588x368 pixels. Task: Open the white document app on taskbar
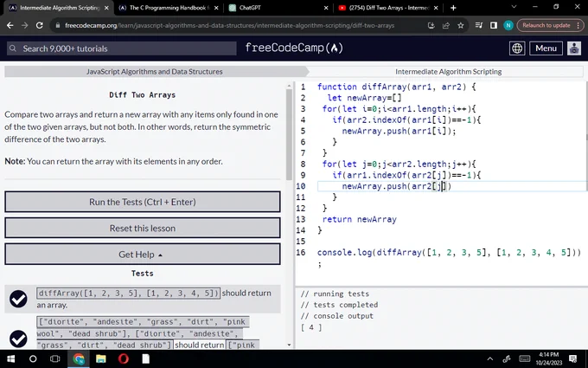point(145,359)
